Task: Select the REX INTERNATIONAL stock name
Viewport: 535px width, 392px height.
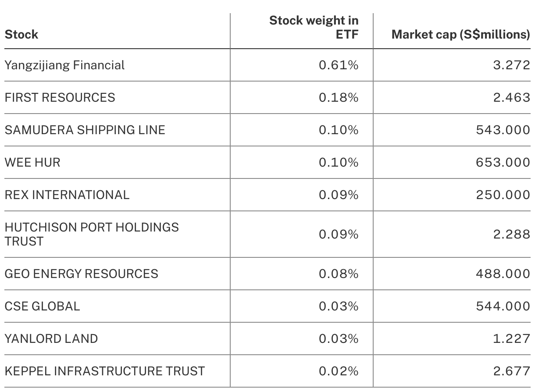Action: pyautogui.click(x=67, y=195)
